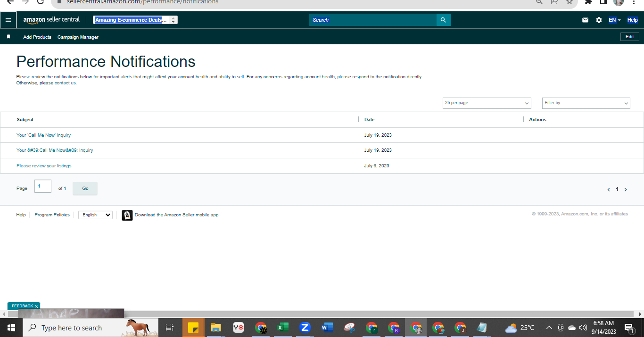Viewport: 644px width, 337px height.
Task: Click the Seller Central search field
Action: 372,20
